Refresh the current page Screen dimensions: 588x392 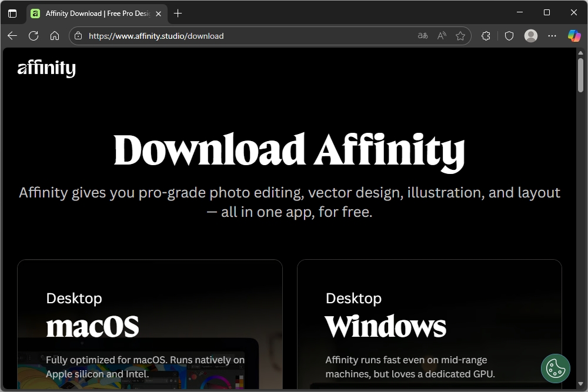(34, 36)
